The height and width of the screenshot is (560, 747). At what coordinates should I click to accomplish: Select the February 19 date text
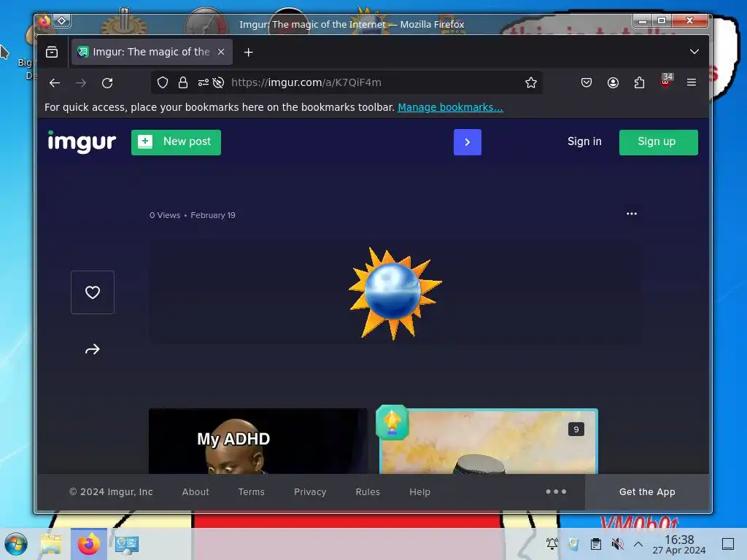pos(213,215)
